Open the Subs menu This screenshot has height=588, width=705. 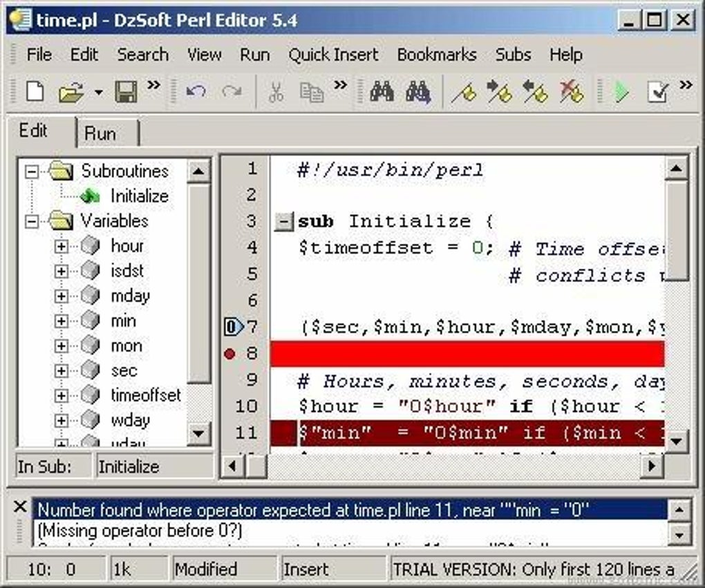tap(513, 55)
